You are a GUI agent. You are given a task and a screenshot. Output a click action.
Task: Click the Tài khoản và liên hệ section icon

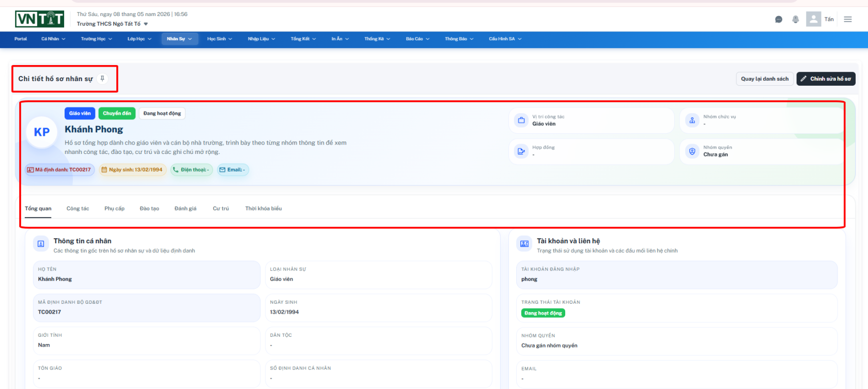[524, 244]
